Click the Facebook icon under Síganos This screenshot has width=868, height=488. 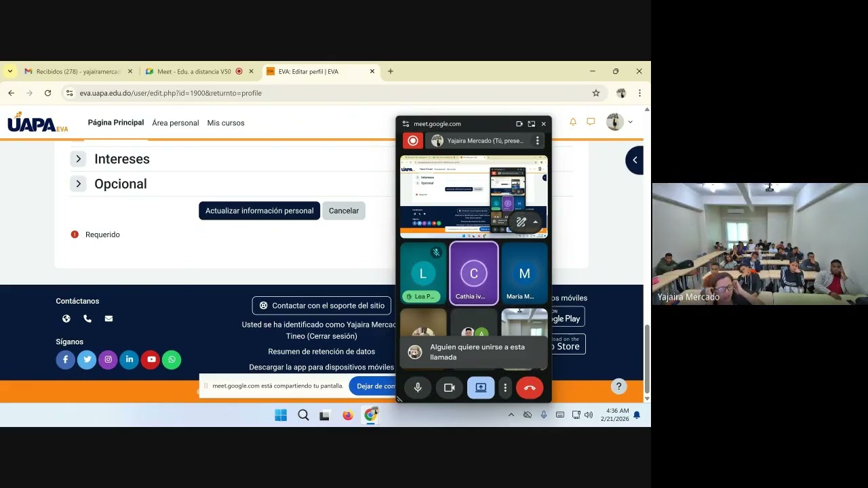click(65, 359)
